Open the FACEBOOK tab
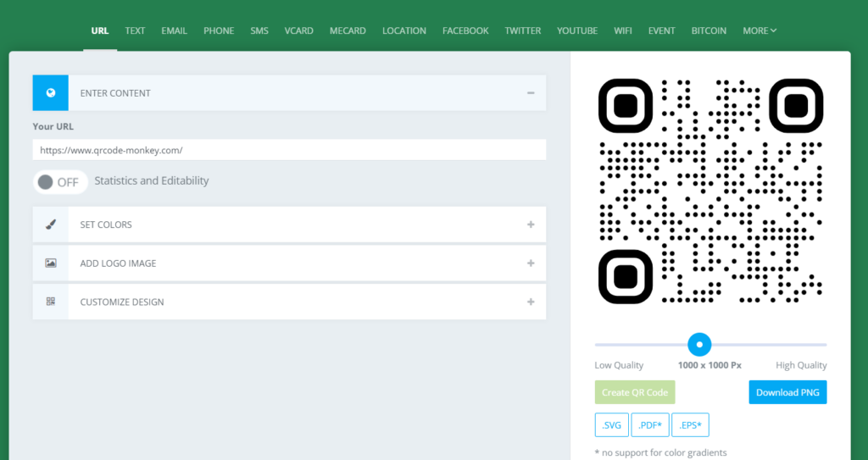 click(465, 30)
